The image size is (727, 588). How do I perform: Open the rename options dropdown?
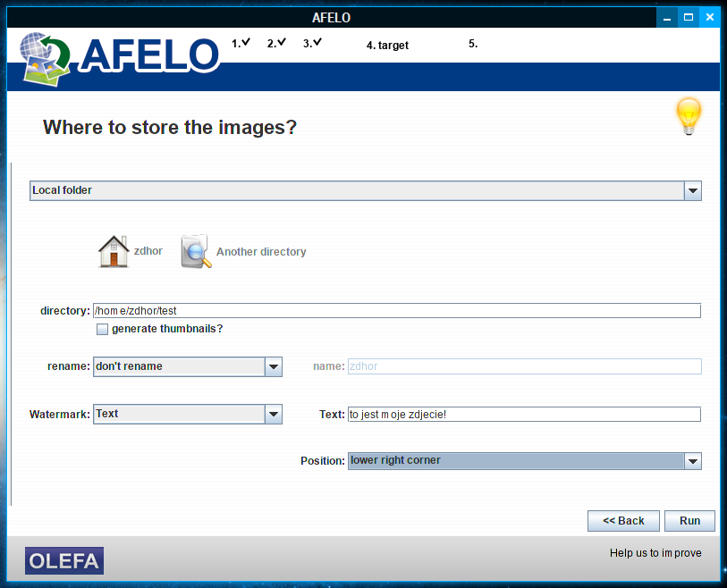tap(274, 366)
